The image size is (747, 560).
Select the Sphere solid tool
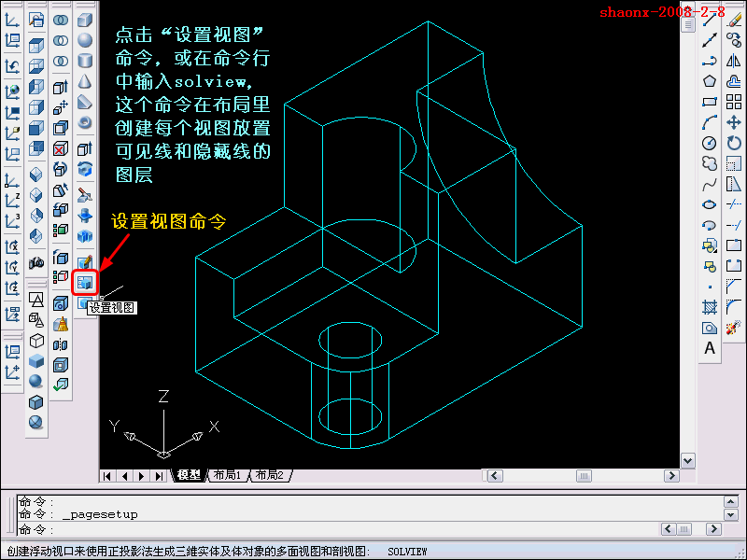click(x=85, y=40)
